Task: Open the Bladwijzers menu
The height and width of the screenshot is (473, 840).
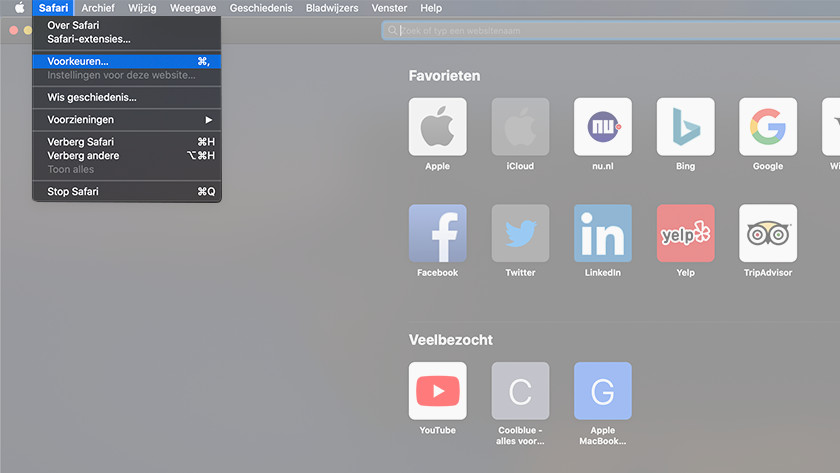Action: coord(332,8)
